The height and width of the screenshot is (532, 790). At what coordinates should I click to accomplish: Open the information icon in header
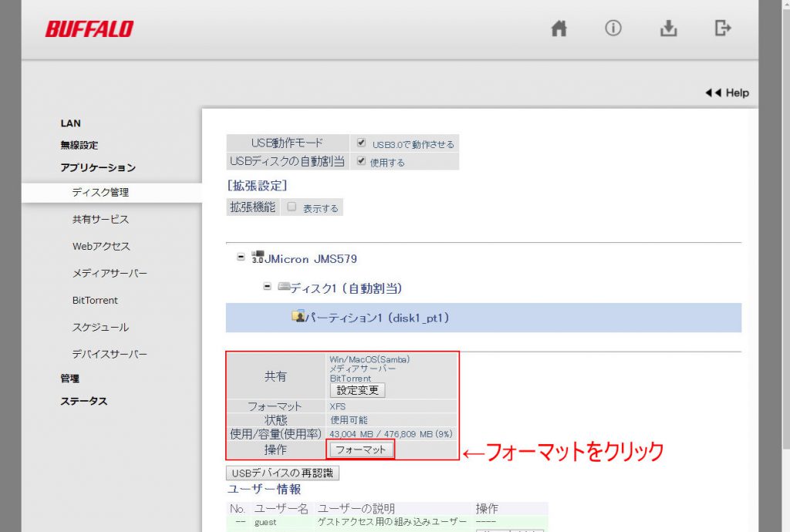point(613,29)
